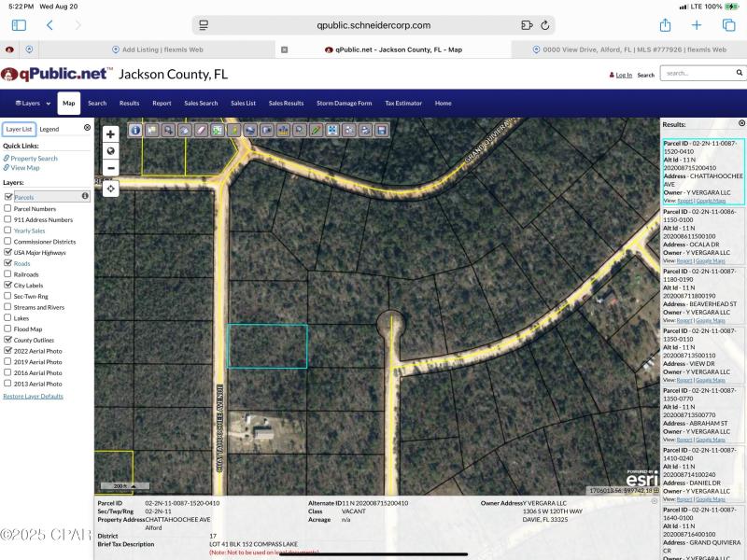Select the Ocala Dr parcel result

(x=703, y=236)
